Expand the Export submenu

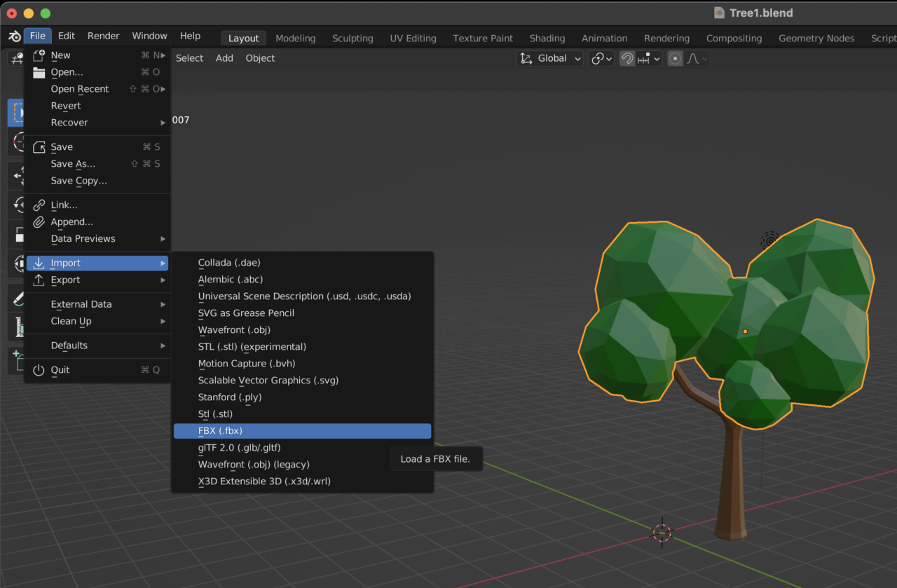pyautogui.click(x=66, y=280)
